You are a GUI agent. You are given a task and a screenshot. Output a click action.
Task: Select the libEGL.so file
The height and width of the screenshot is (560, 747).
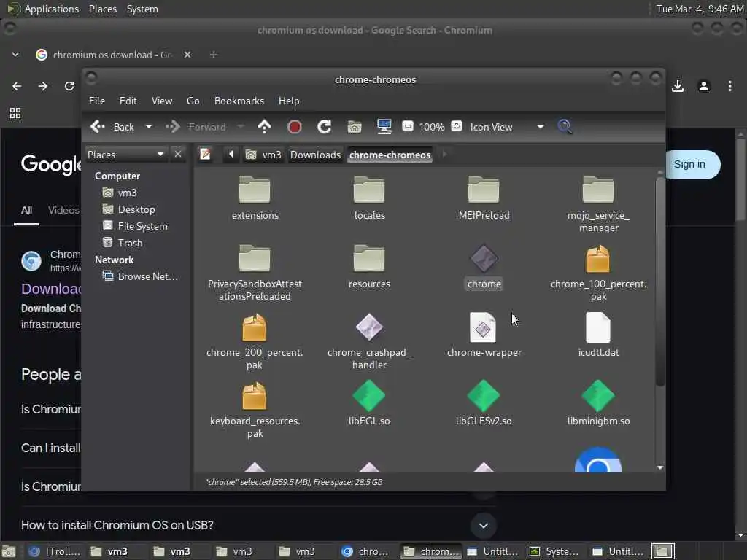(x=369, y=403)
